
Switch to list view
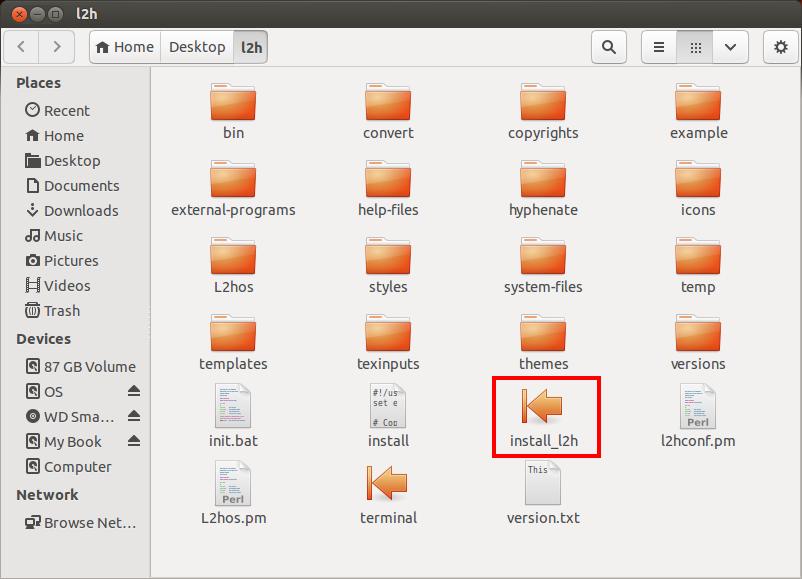659,47
